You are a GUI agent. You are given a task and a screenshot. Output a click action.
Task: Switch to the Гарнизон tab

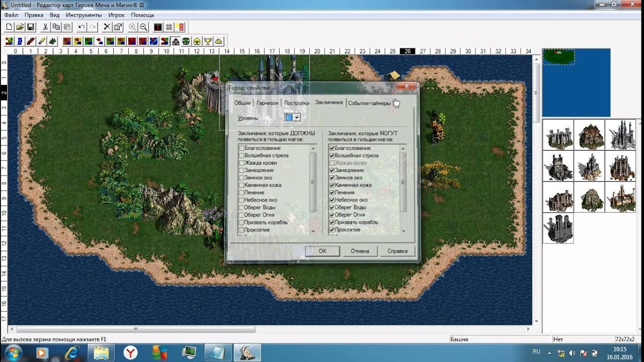267,103
